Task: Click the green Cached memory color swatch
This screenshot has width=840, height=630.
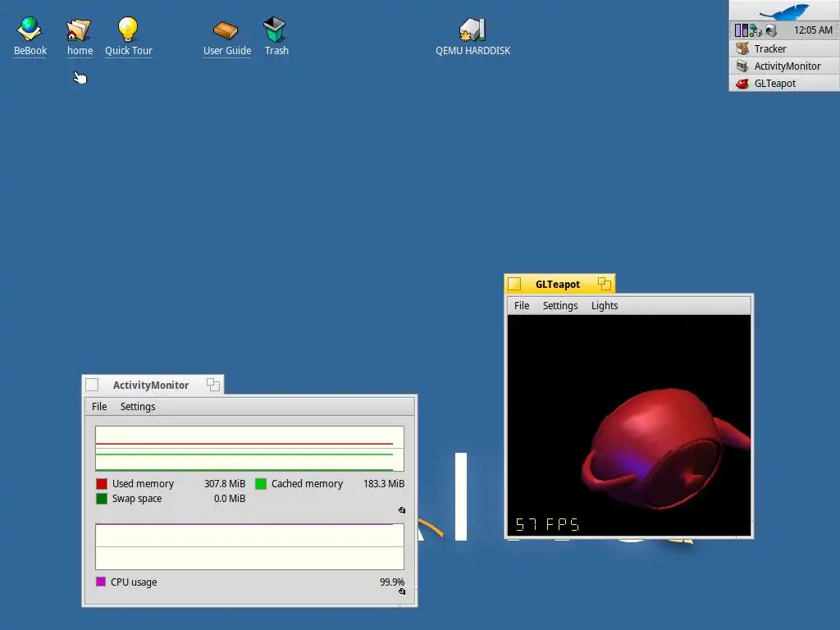Action: 261,484
